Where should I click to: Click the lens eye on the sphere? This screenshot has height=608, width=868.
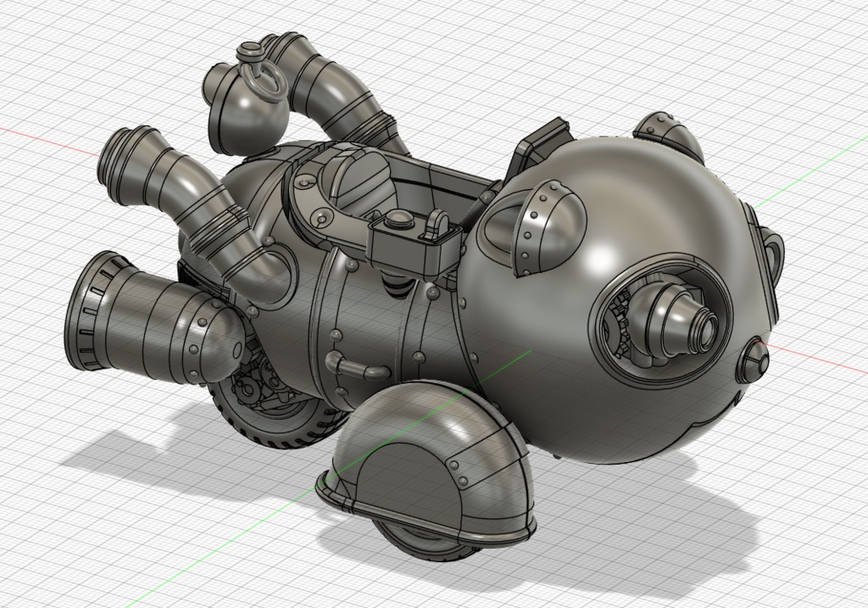coord(670,322)
